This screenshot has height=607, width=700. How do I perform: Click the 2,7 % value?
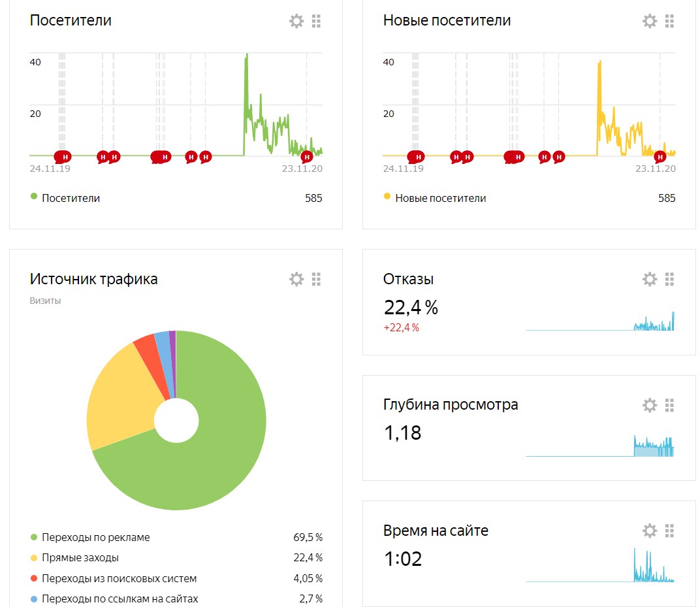pyautogui.click(x=311, y=599)
